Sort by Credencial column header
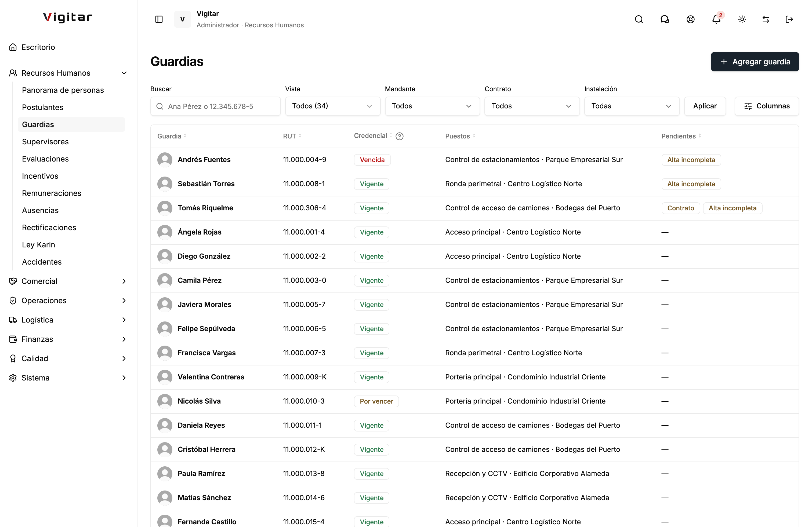812x527 pixels. 373,136
